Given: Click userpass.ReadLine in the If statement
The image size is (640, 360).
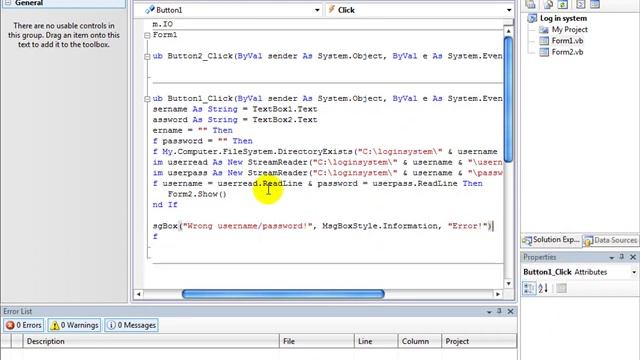Looking at the screenshot, I should point(415,184).
